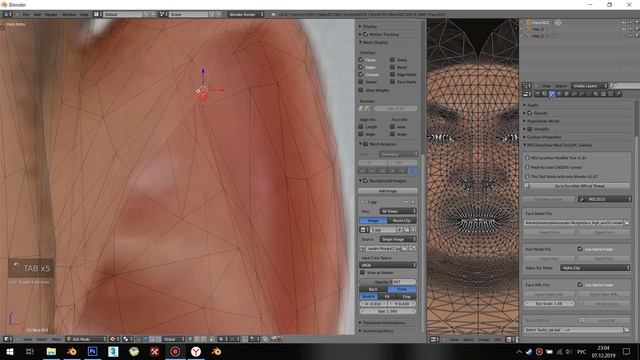
Task: Enable face Area info checkbox
Action: (392, 127)
